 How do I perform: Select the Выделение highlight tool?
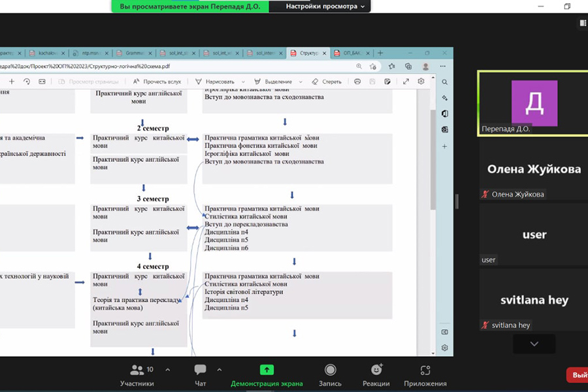click(x=273, y=82)
